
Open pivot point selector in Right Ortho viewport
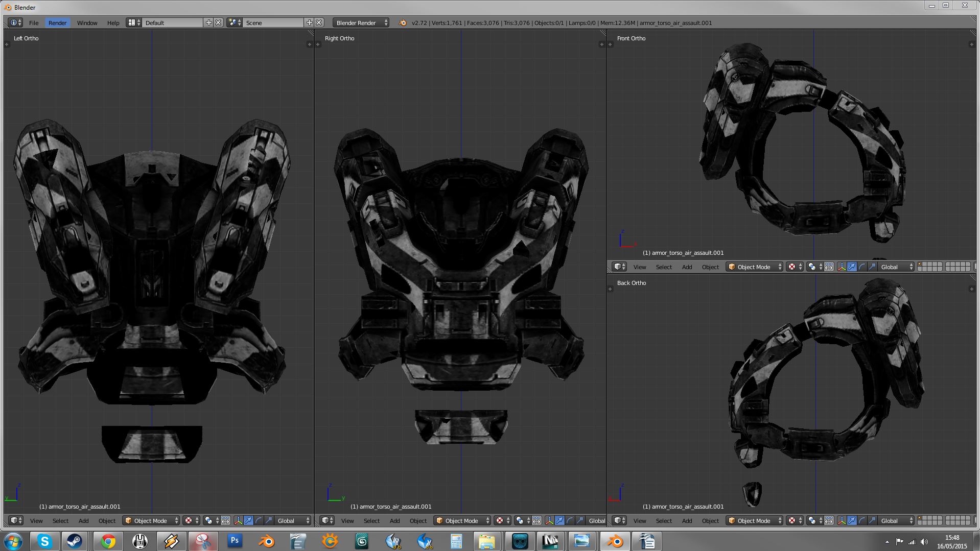click(x=522, y=520)
